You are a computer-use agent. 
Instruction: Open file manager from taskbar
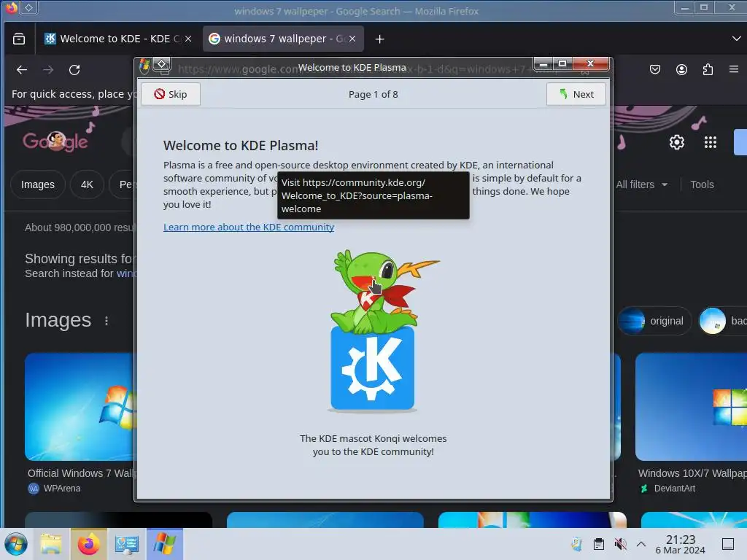(51, 544)
